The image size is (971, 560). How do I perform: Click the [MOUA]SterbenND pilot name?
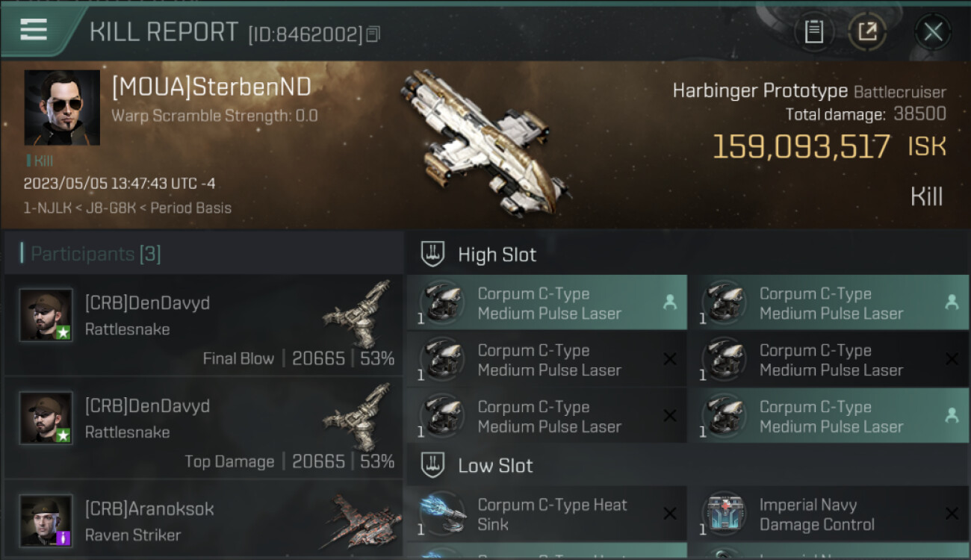click(211, 87)
